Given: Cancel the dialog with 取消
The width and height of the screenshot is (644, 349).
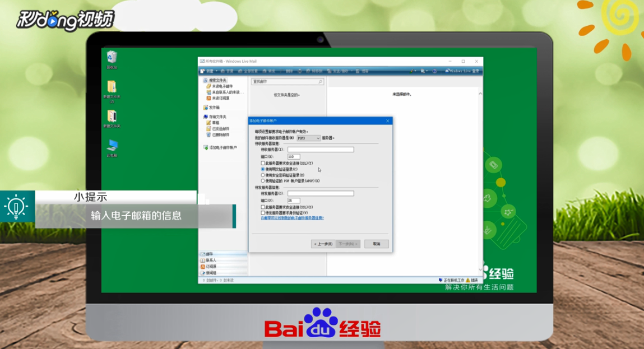Looking at the screenshot, I should pyautogui.click(x=377, y=243).
